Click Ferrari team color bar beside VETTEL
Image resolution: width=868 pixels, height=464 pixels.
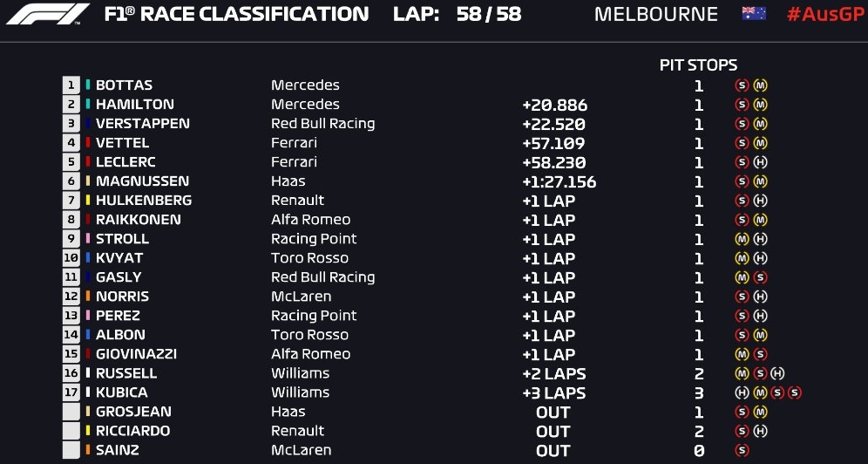(88, 142)
